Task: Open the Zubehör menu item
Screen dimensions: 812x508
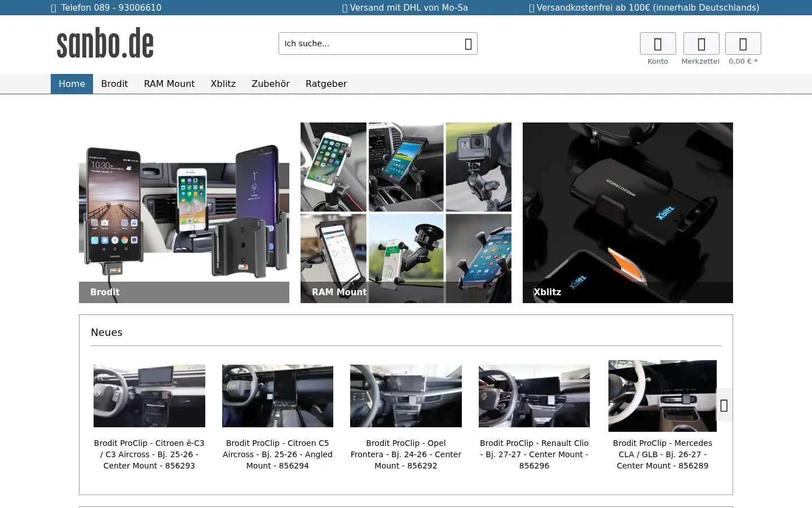Action: coord(271,84)
